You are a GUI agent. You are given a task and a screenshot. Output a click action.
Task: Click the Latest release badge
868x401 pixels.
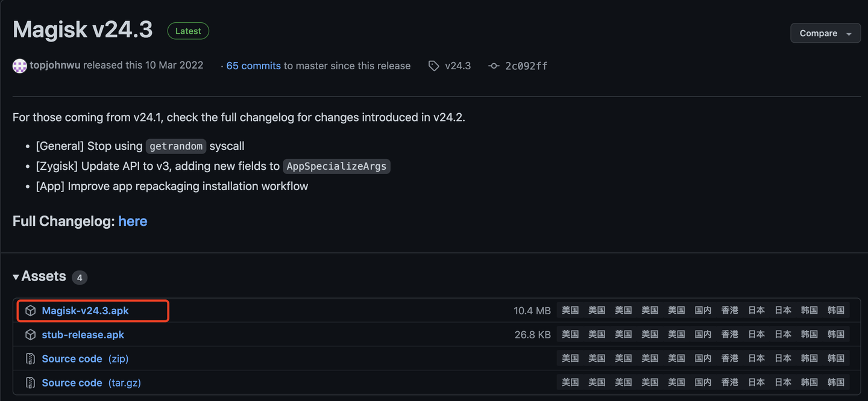(x=187, y=31)
